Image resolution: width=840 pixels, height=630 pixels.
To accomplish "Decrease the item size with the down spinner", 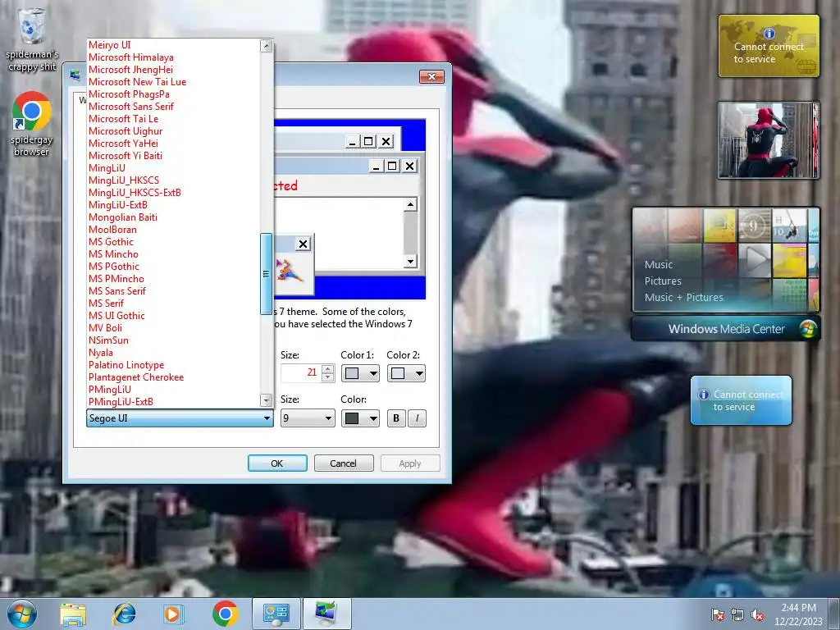I will click(x=328, y=377).
